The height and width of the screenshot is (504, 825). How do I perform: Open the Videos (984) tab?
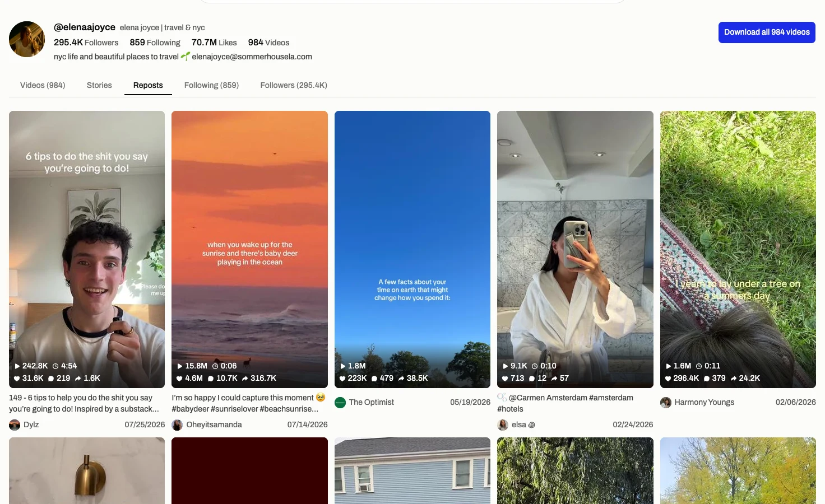pos(43,85)
